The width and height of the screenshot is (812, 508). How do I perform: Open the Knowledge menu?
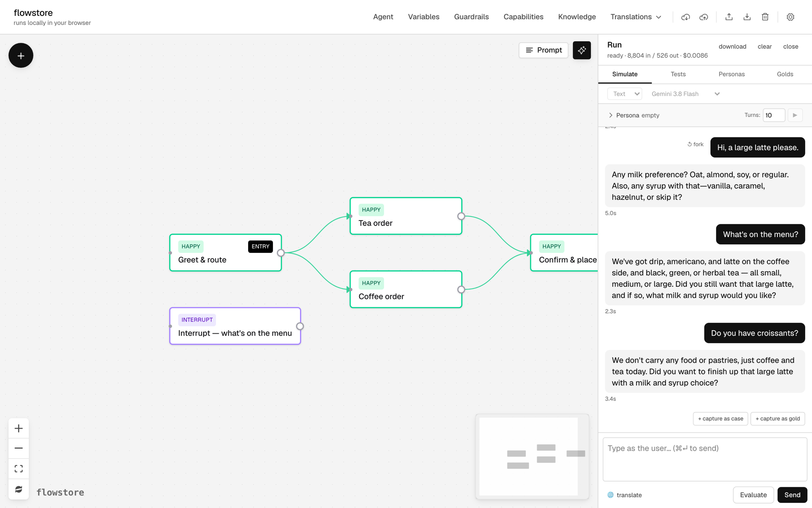(x=577, y=17)
